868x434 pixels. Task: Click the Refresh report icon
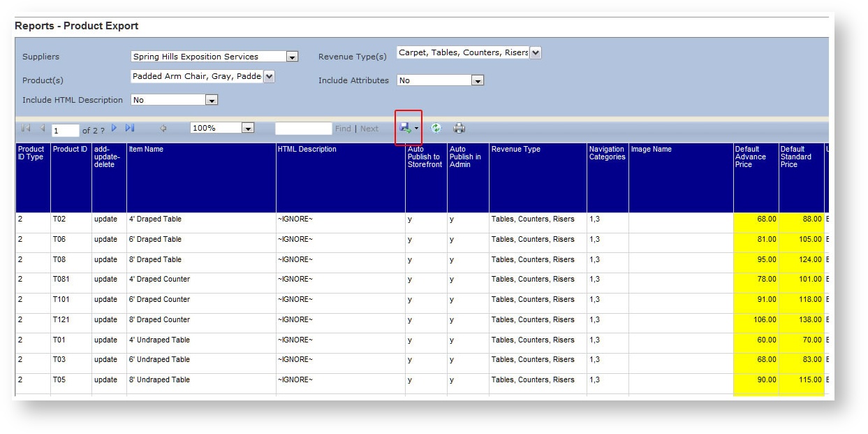pos(434,128)
